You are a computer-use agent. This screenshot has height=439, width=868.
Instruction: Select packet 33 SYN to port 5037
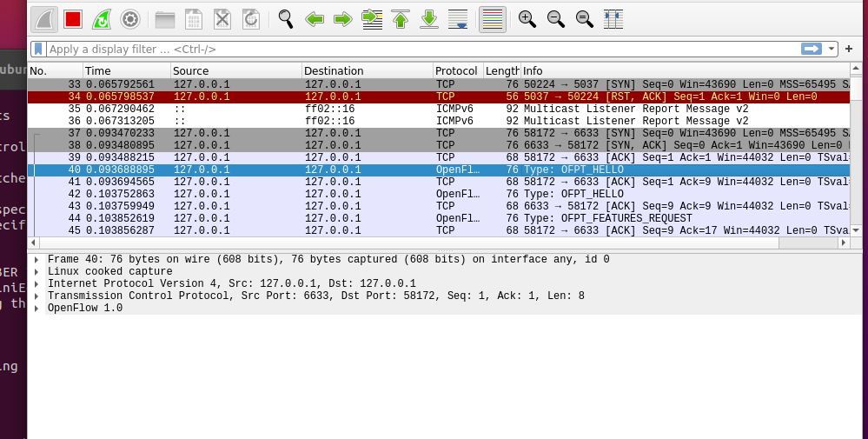click(x=439, y=84)
